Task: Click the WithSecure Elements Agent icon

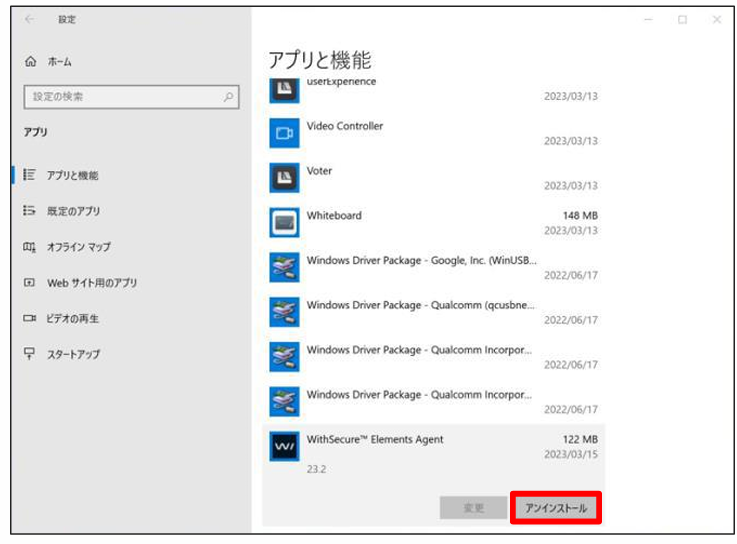Action: point(284,446)
